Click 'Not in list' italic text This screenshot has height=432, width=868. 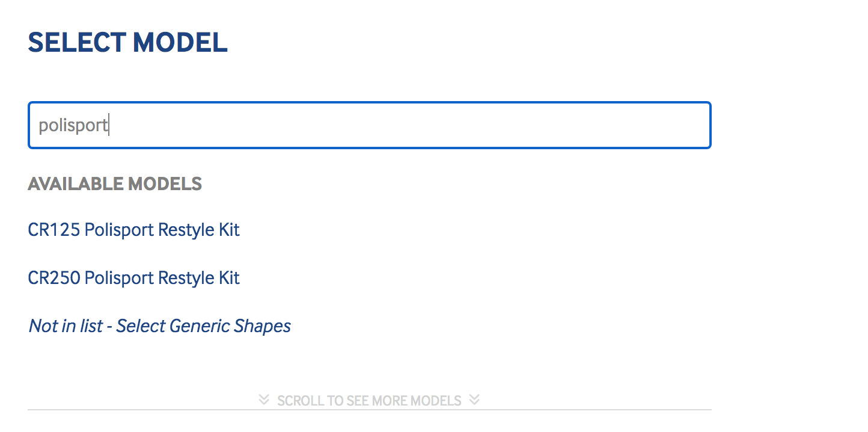pos(66,326)
